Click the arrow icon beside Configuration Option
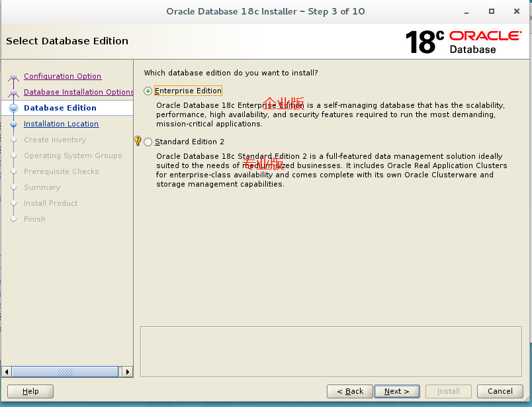532x407 pixels. click(x=15, y=76)
